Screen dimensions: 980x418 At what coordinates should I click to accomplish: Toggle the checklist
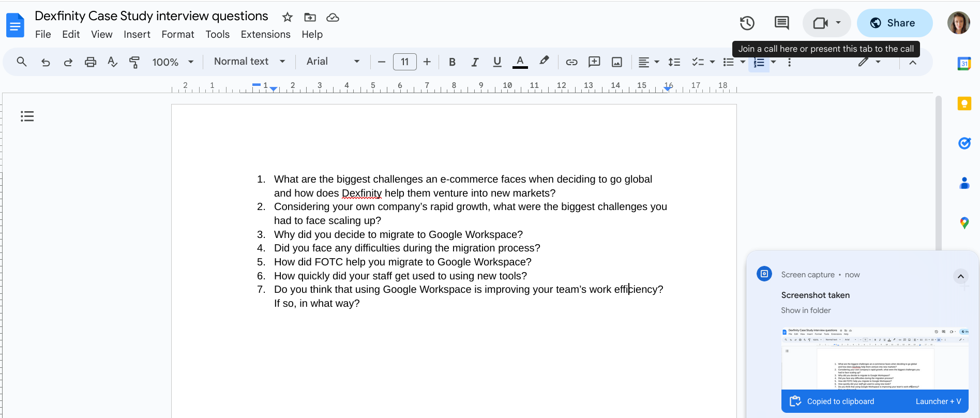coord(698,62)
